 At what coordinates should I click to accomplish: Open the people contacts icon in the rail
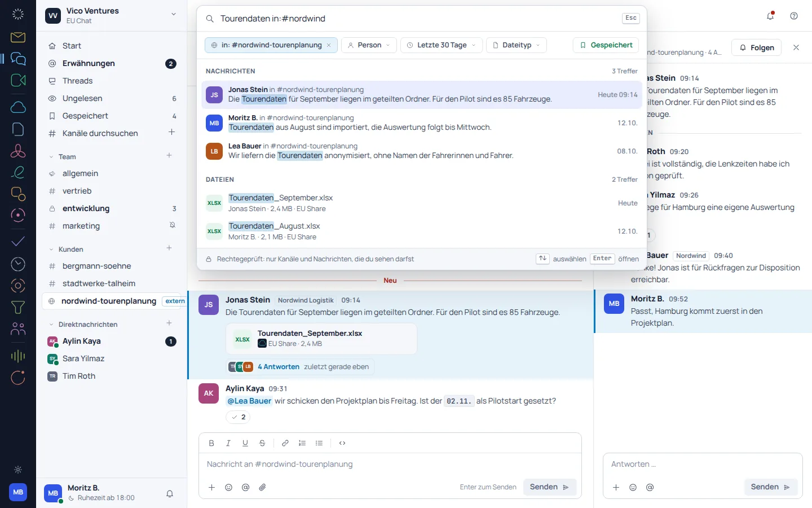pyautogui.click(x=18, y=329)
